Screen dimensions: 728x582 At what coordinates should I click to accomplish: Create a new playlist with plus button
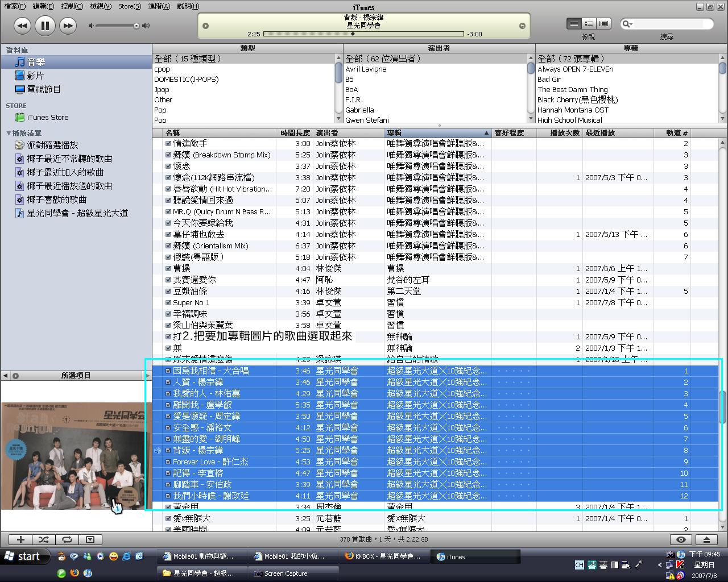tap(20, 540)
